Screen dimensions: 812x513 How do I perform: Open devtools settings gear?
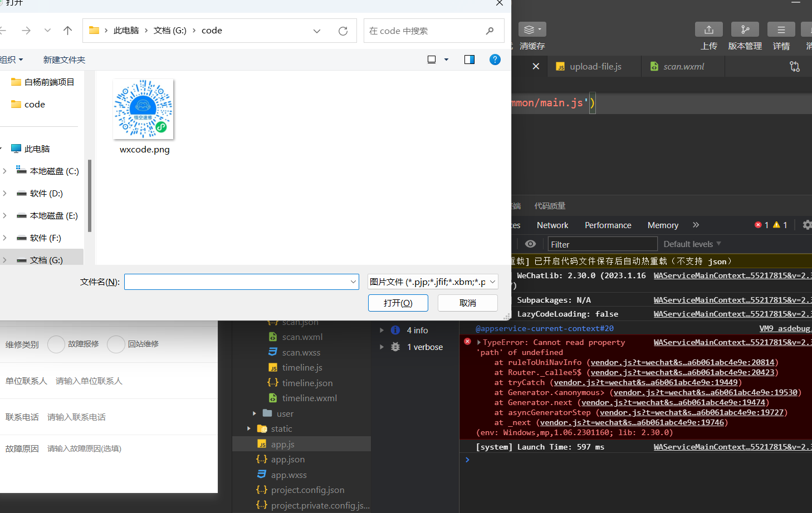[807, 225]
